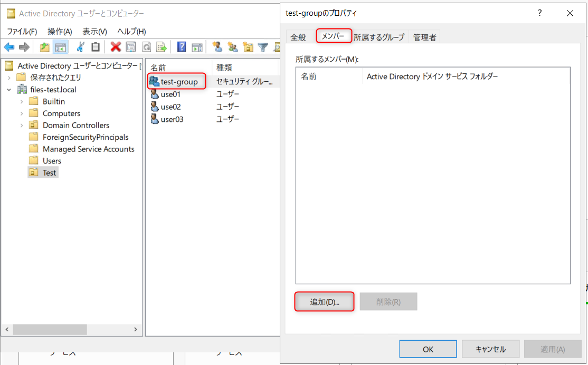Select user03 in the list
This screenshot has width=588, height=365.
coord(172,119)
